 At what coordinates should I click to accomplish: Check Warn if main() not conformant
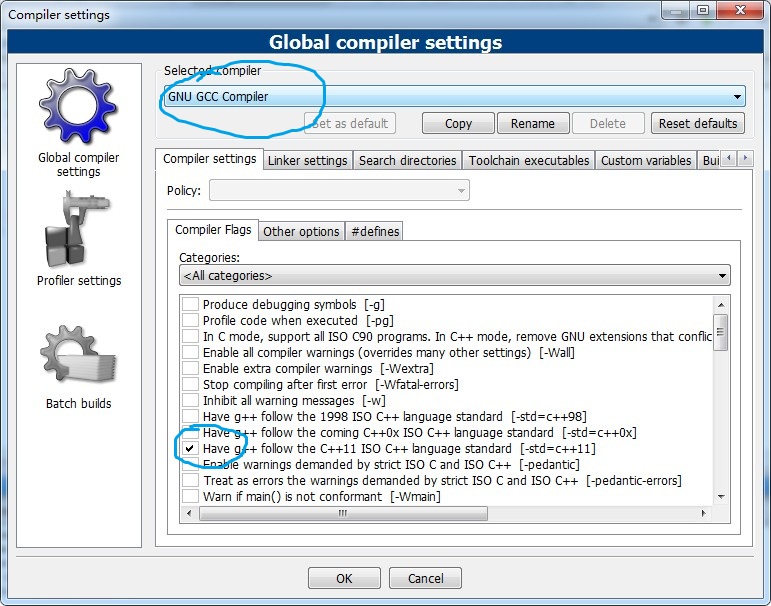190,496
